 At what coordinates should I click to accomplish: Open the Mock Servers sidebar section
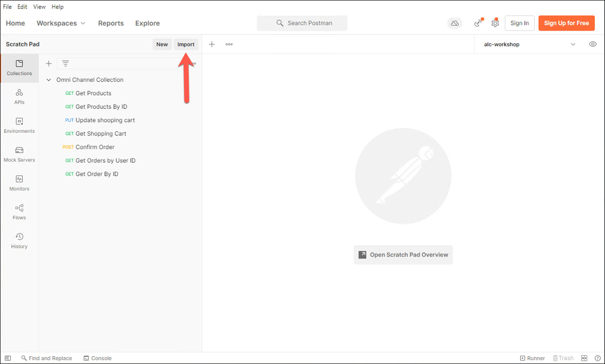point(19,154)
